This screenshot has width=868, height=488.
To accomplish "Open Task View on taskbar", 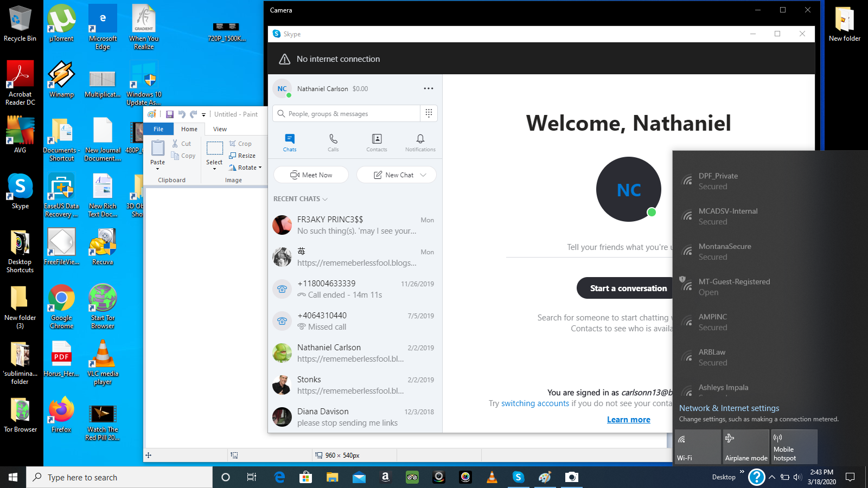I will [x=252, y=477].
